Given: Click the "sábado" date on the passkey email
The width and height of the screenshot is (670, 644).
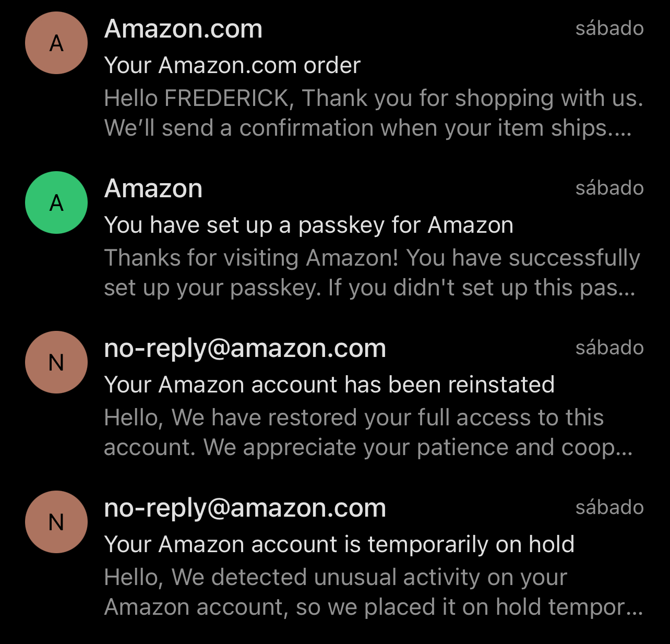Looking at the screenshot, I should [x=609, y=188].
